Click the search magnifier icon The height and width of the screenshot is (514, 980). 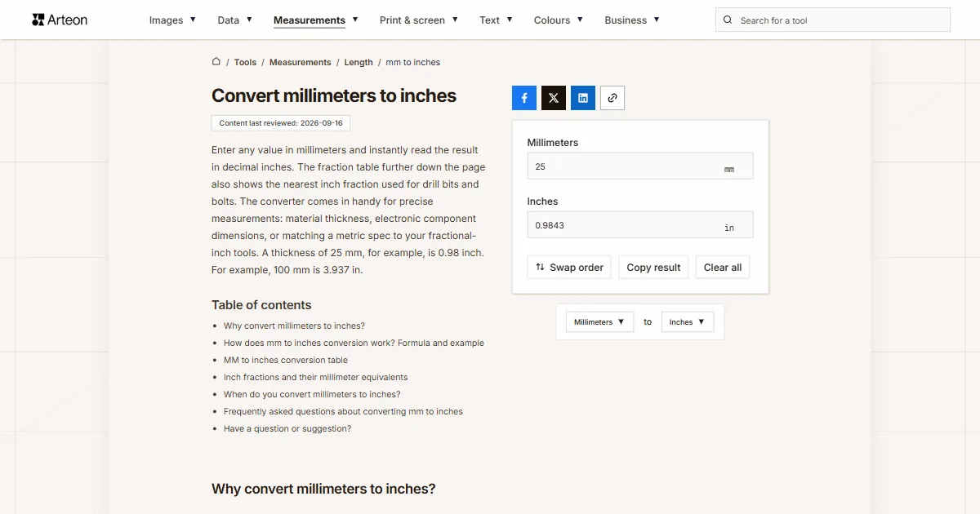[728, 20]
